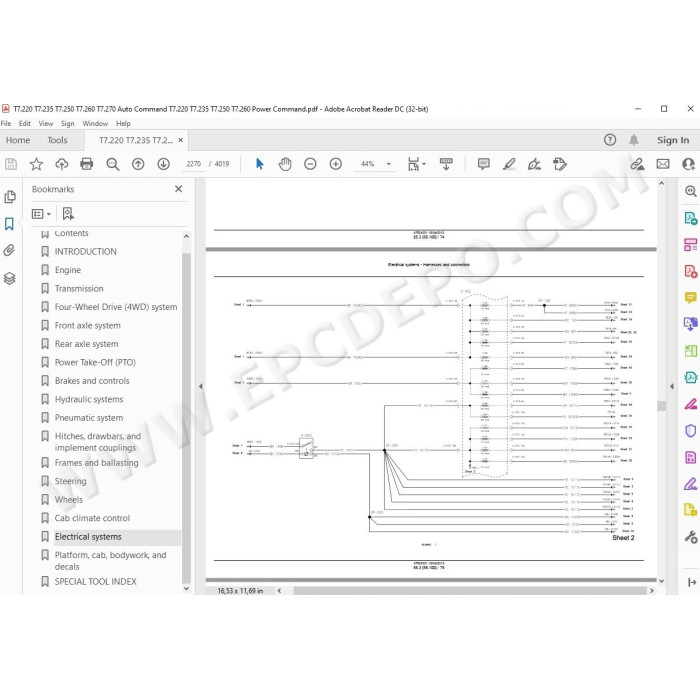The height and width of the screenshot is (700, 700).
Task: Close the Bookmarks panel
Action: [x=179, y=189]
